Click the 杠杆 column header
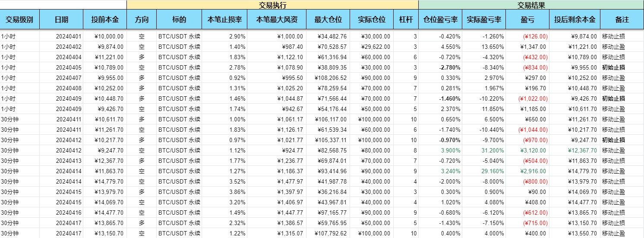The width and height of the screenshot is (644, 238). [406, 20]
